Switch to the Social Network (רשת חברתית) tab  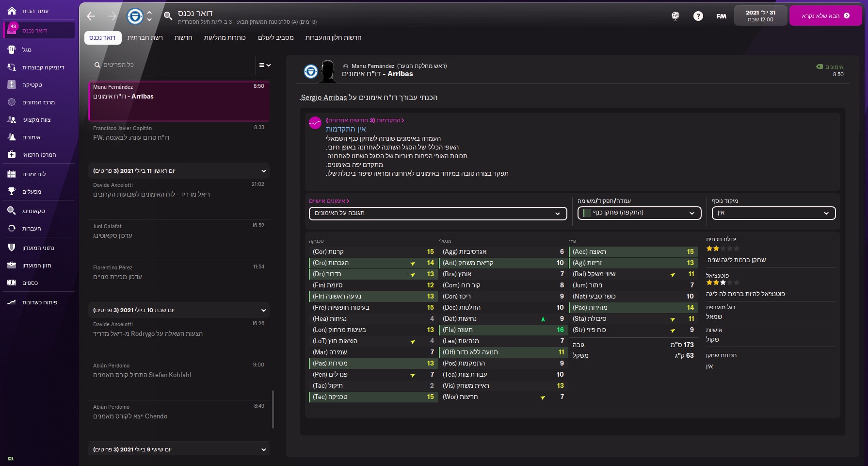pos(145,37)
